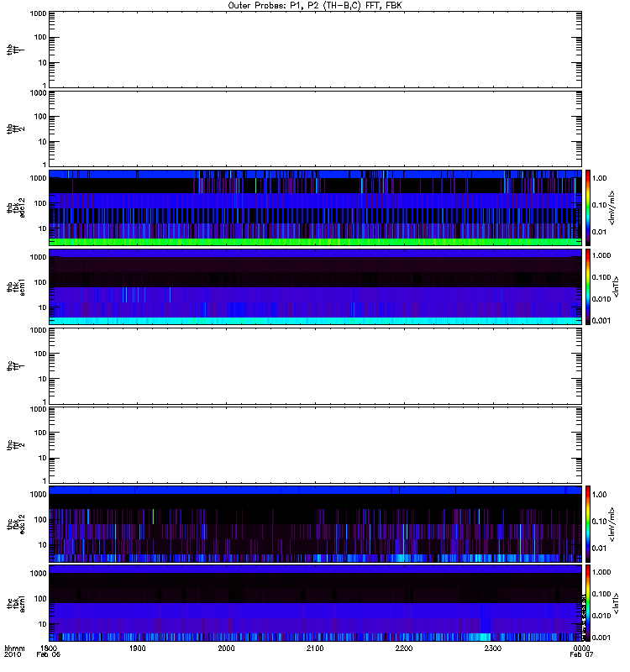This screenshot has height=672, width=630.
Task: Click the '1.000' tick on thc scm1 color bar
Action: pos(601,572)
